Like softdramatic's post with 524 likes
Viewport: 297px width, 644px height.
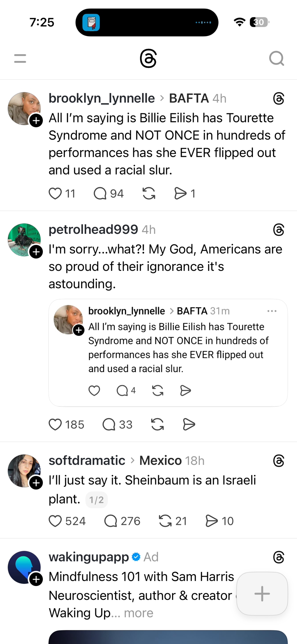[55, 521]
